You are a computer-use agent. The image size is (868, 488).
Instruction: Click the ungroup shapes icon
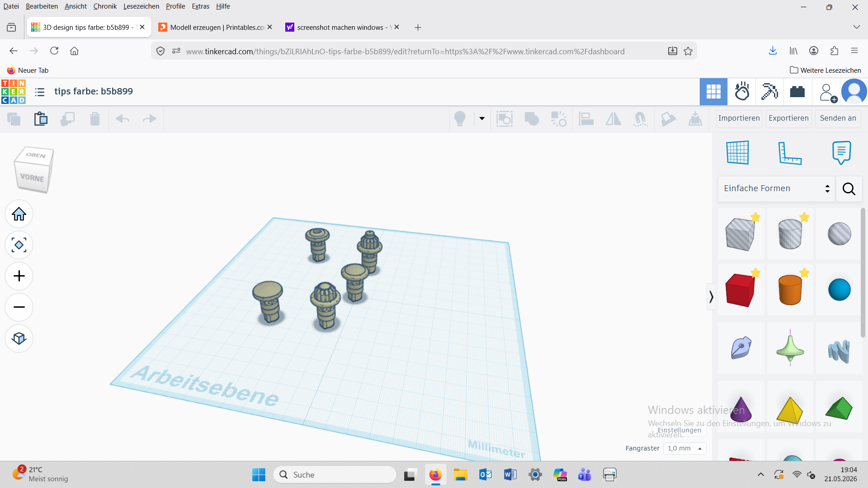(559, 119)
